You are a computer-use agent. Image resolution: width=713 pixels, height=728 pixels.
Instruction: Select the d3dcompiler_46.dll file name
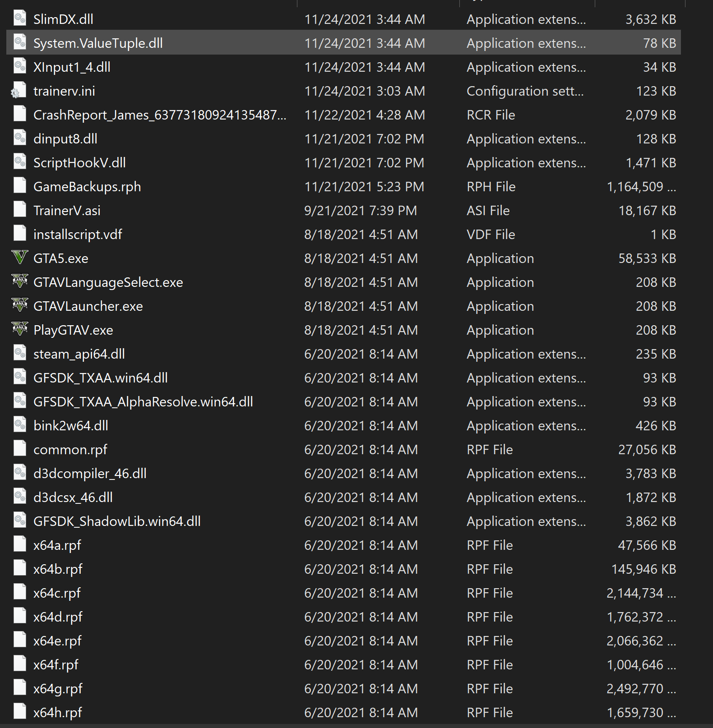click(x=90, y=474)
